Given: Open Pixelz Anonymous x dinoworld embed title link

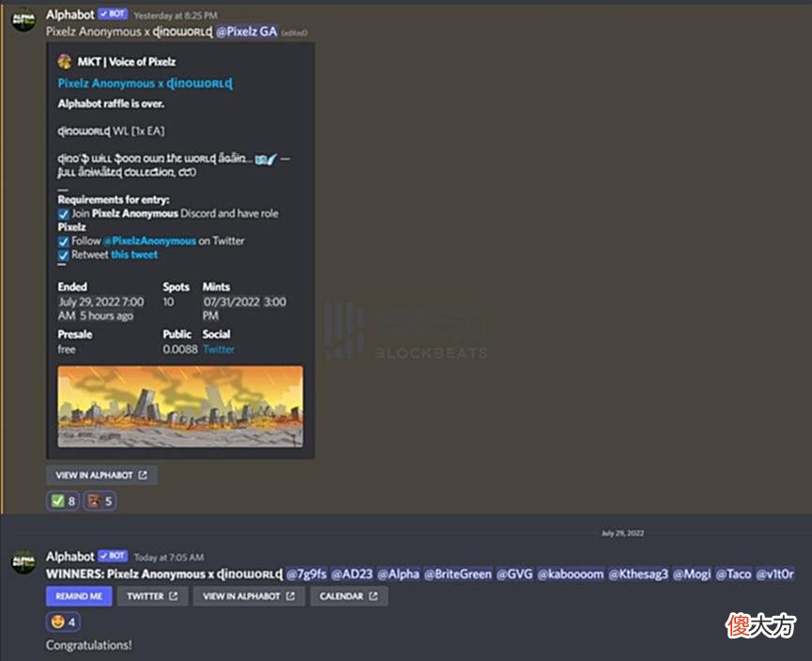Looking at the screenshot, I should pos(145,84).
